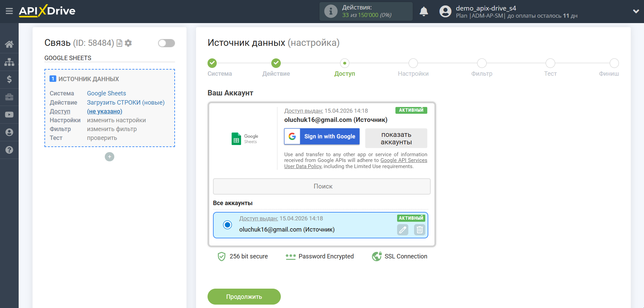Image resolution: width=644 pixels, height=308 pixels.
Task: Edit the oluchuk16@gmail.com account with pencil icon
Action: (x=403, y=230)
